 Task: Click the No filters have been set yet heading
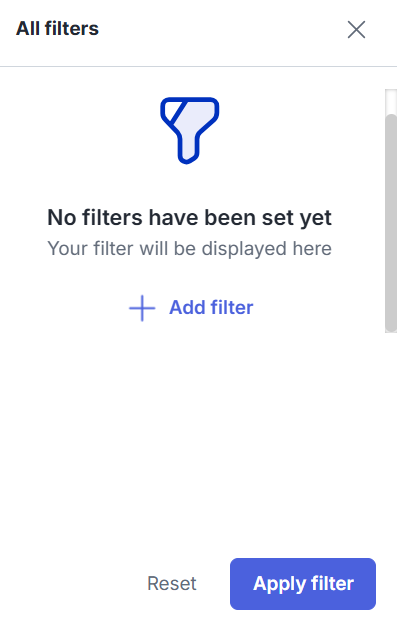(190, 218)
